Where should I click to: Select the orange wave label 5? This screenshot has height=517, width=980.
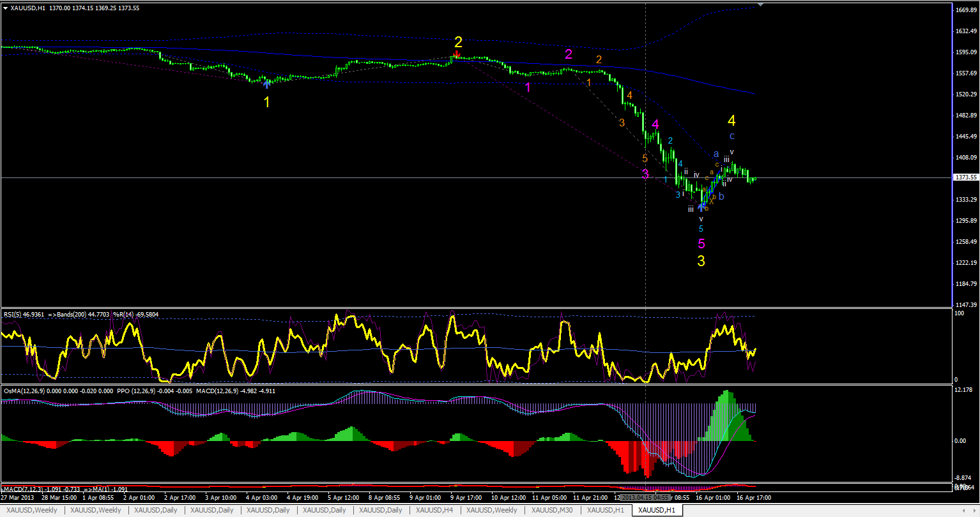point(645,158)
